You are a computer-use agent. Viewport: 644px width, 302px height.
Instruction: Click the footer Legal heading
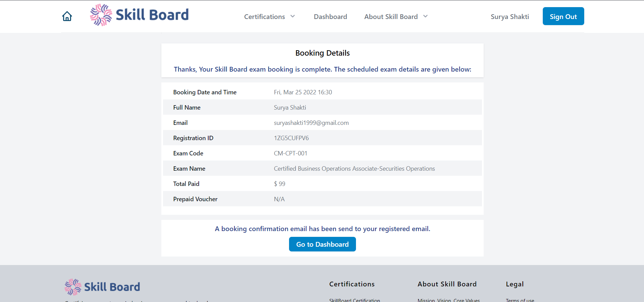[x=515, y=284]
